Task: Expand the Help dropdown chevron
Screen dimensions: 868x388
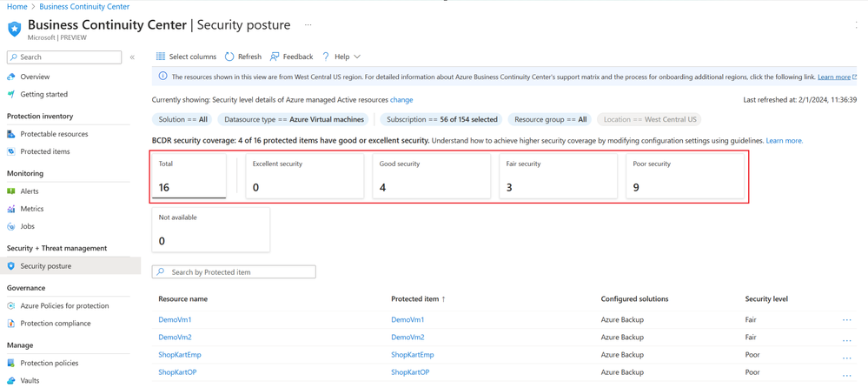Action: click(x=357, y=57)
